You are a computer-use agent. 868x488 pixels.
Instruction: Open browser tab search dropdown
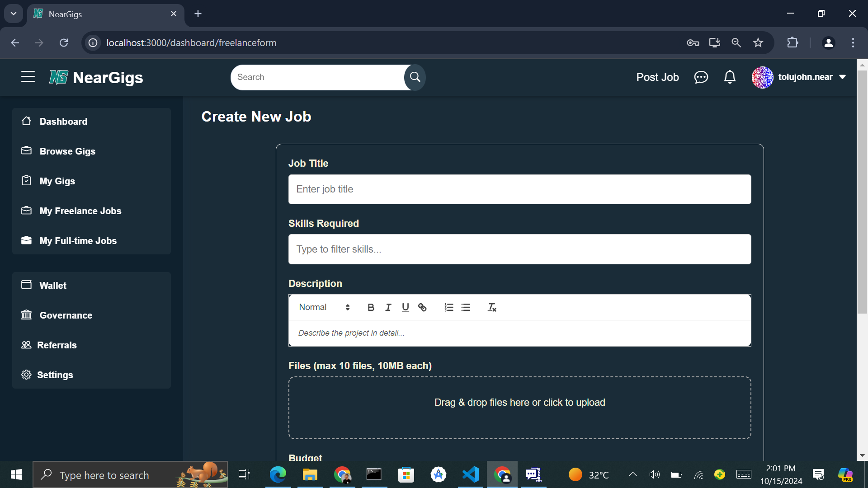pos(14,14)
